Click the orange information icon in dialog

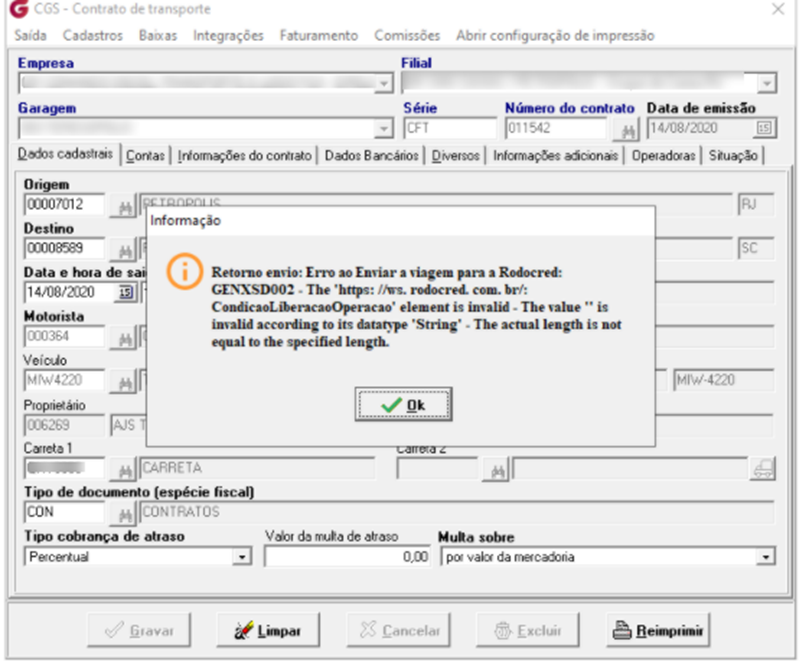pos(185,271)
